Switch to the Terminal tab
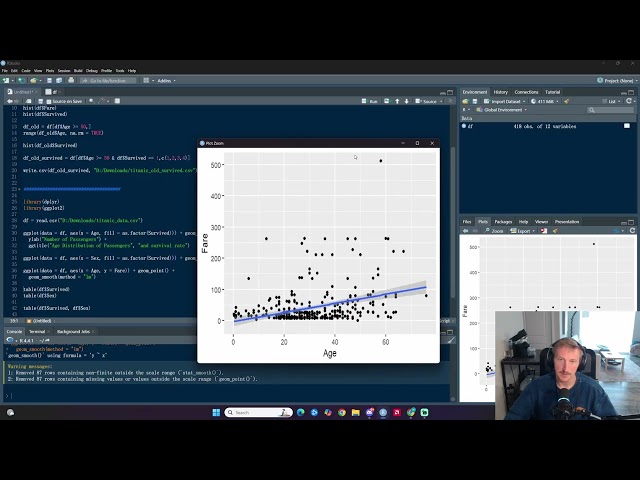The width and height of the screenshot is (640, 480). (37, 331)
